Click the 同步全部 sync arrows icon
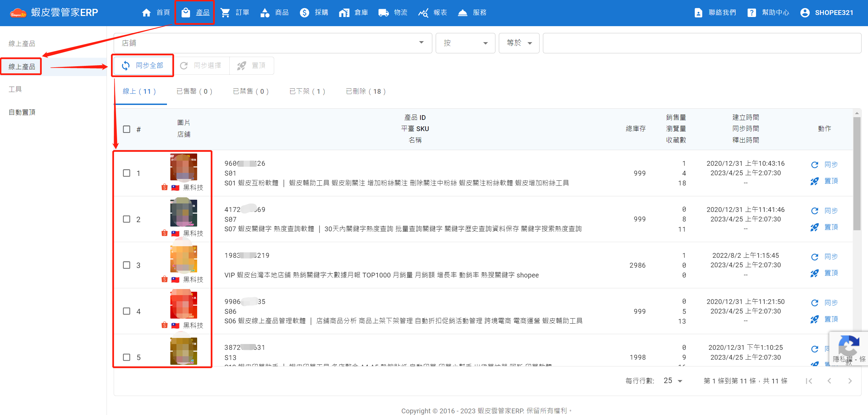The width and height of the screenshot is (868, 415). click(126, 66)
